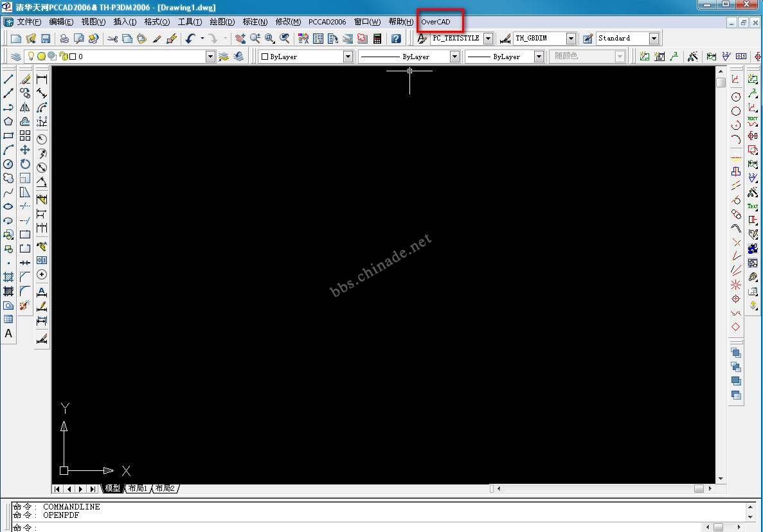763x532 pixels.
Task: Select the 模型 model tab
Action: 112,488
